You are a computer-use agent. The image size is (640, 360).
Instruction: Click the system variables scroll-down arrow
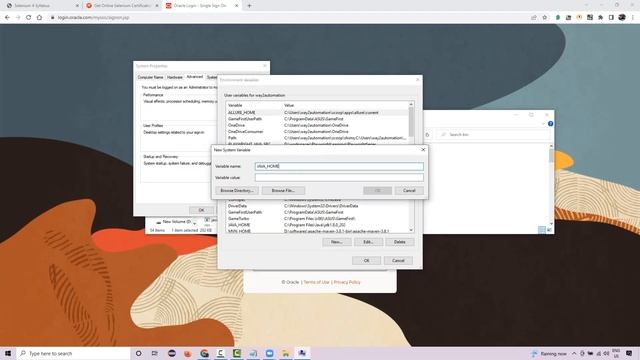pyautogui.click(x=411, y=230)
